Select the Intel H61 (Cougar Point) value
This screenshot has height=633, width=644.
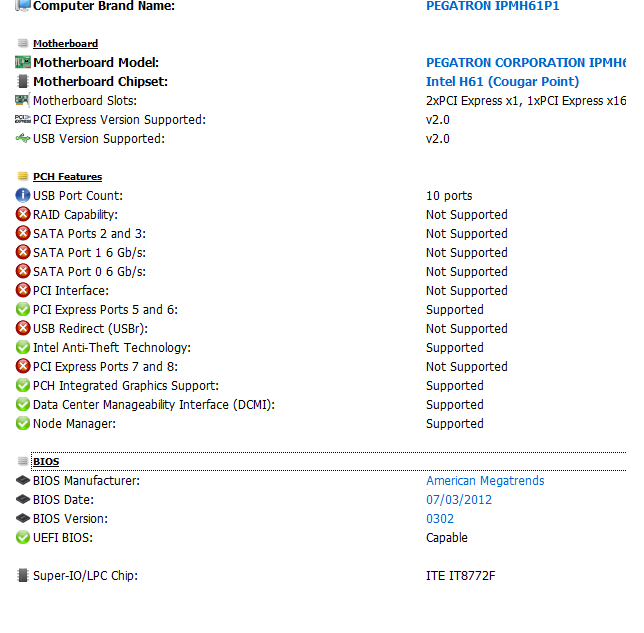tap(502, 82)
